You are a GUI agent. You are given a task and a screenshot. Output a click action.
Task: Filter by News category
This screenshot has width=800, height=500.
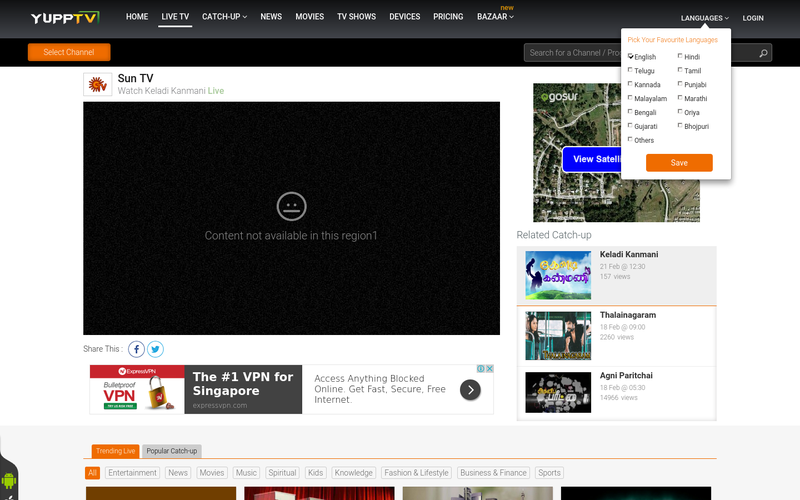pyautogui.click(x=178, y=473)
